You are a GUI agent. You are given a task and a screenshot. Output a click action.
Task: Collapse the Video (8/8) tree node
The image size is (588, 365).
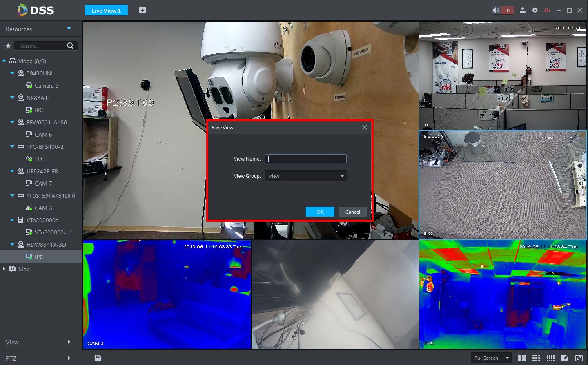pos(4,61)
